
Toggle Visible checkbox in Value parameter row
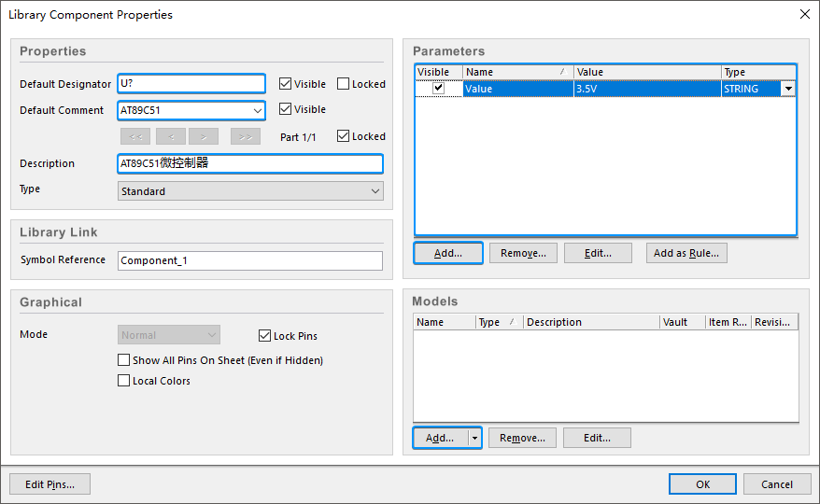point(438,89)
